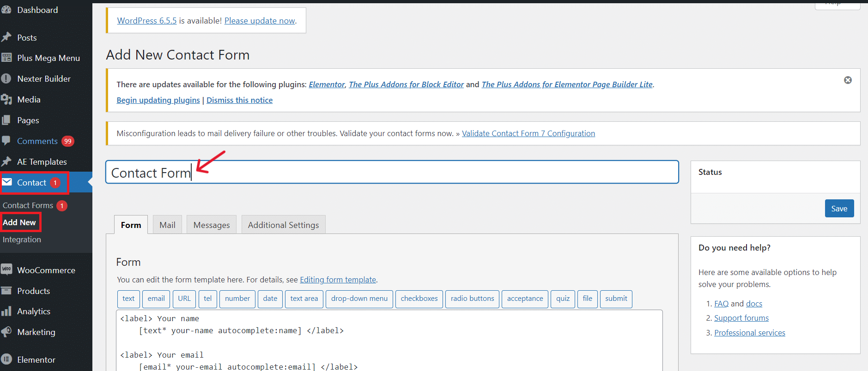Viewport: 868px width, 371px height.
Task: Insert a text tag
Action: 128,299
